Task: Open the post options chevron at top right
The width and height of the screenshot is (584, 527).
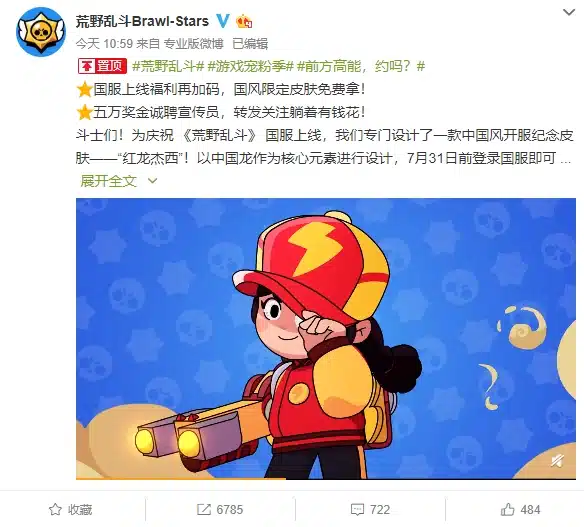Action: tap(569, 13)
